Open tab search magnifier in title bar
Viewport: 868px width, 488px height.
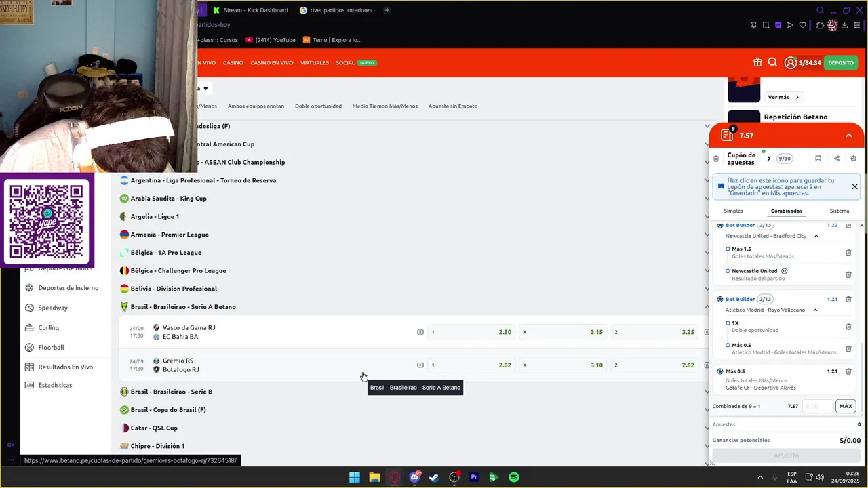(x=820, y=10)
